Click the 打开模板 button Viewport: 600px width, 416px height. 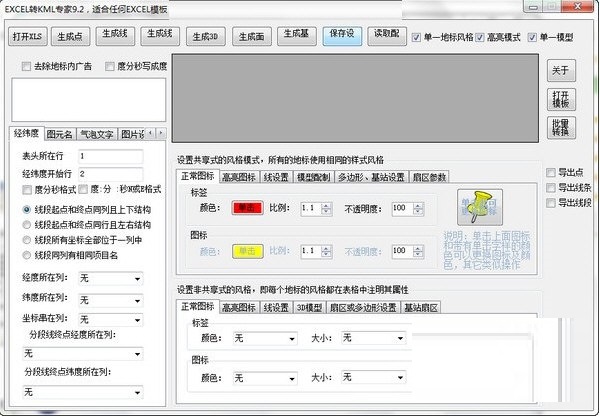coord(561,99)
